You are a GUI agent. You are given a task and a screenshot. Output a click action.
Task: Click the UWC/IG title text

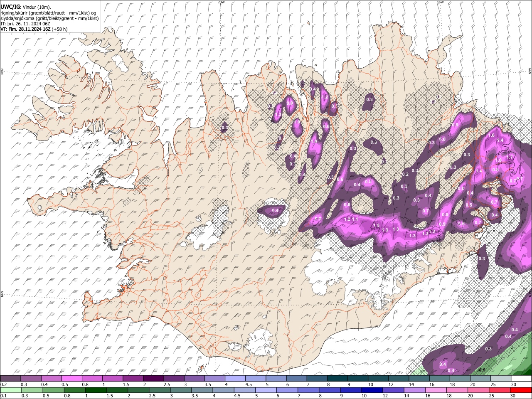click(10, 7)
